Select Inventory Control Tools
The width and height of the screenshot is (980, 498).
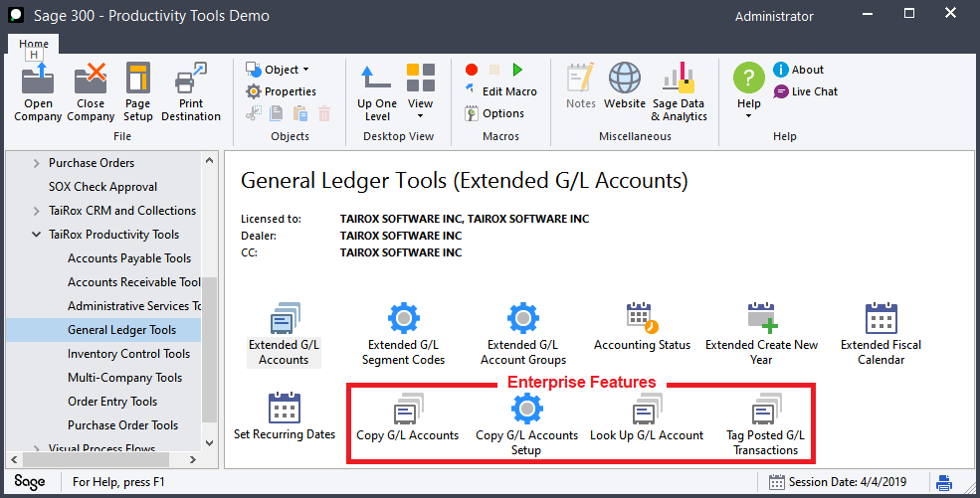pyautogui.click(x=128, y=353)
